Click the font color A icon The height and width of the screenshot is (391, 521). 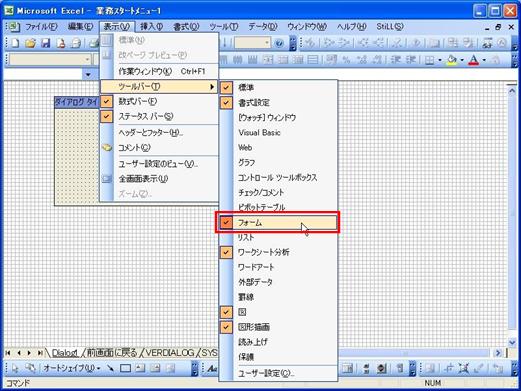click(x=473, y=60)
